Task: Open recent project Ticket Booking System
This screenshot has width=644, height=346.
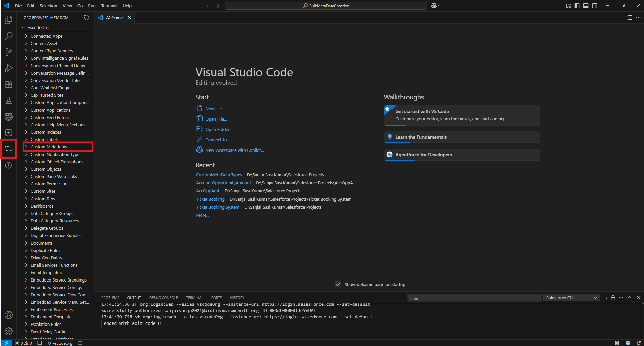Action: click(217, 207)
